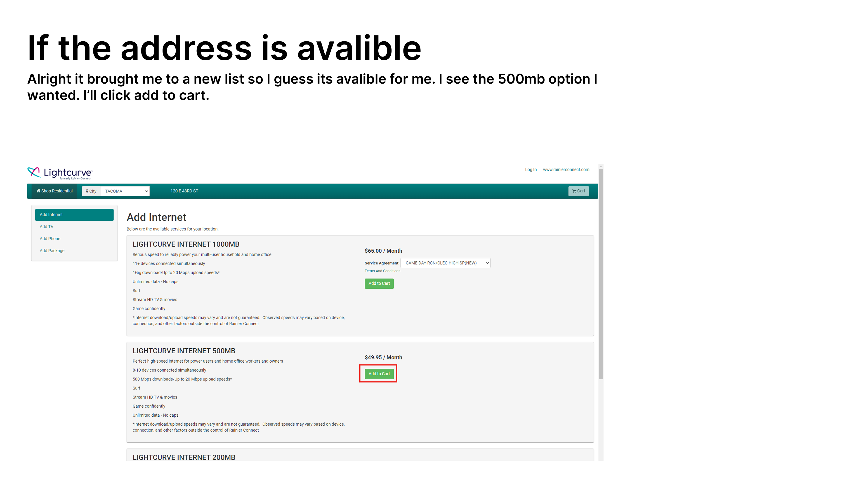
Task: Open the Cart button
Action: (578, 191)
